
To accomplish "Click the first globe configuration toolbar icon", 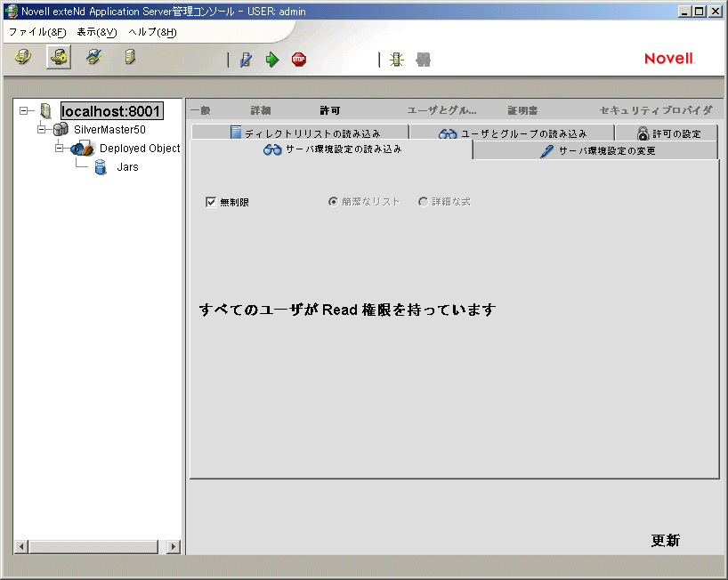I will click(23, 57).
